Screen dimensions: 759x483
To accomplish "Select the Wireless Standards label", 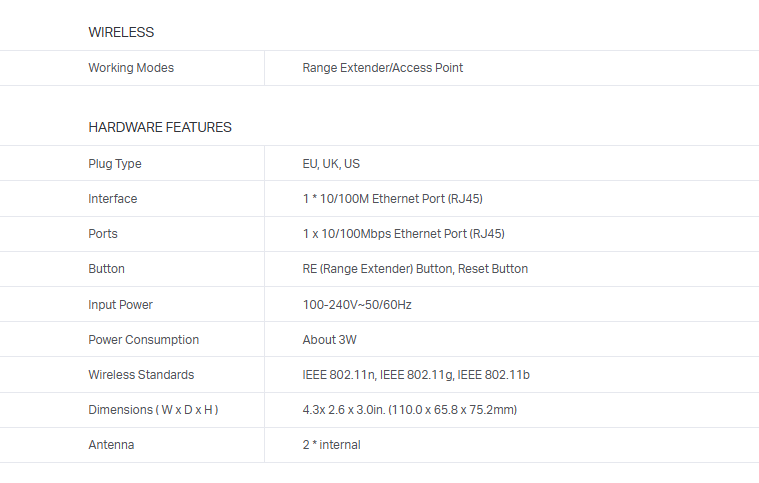I will (x=141, y=375).
